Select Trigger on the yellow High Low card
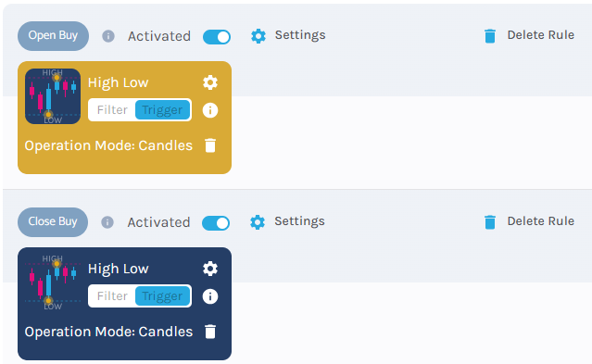Screen dimensions: 592x364 (162, 110)
